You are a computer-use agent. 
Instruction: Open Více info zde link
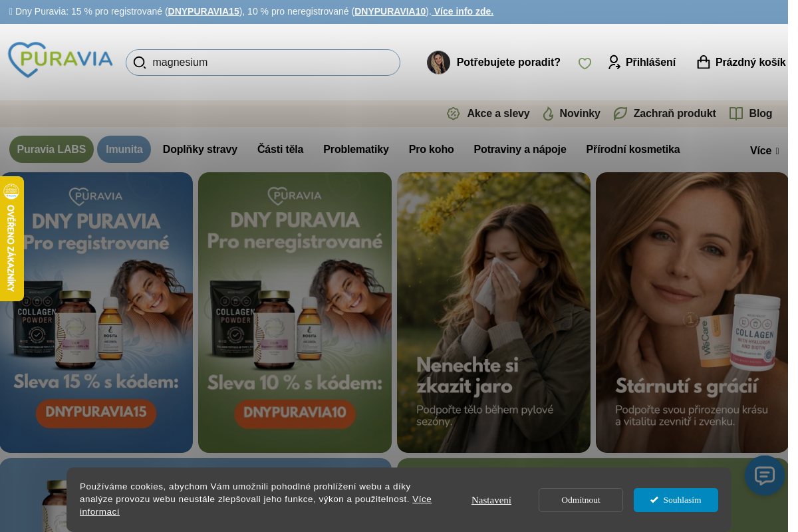coord(464,11)
